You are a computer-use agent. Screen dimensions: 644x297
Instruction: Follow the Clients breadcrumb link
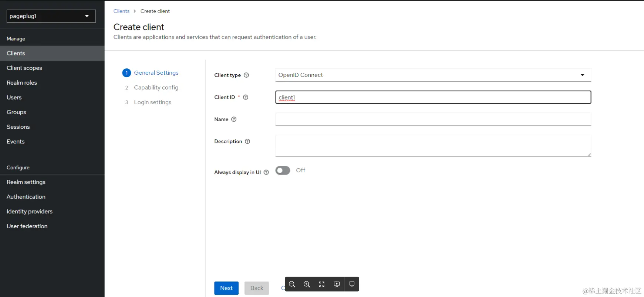point(121,11)
